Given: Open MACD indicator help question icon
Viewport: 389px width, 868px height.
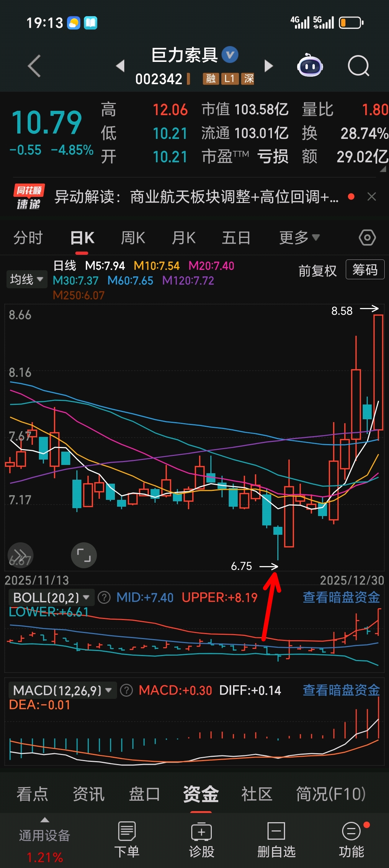Looking at the screenshot, I should pos(126,690).
